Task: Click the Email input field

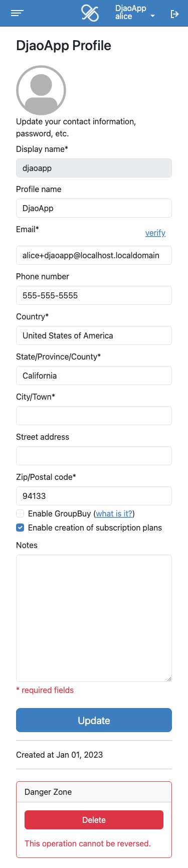Action: click(94, 255)
